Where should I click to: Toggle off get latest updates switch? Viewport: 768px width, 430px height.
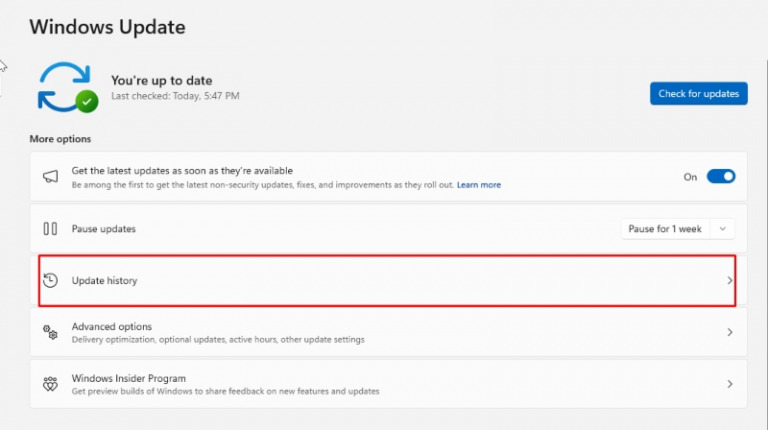[720, 177]
